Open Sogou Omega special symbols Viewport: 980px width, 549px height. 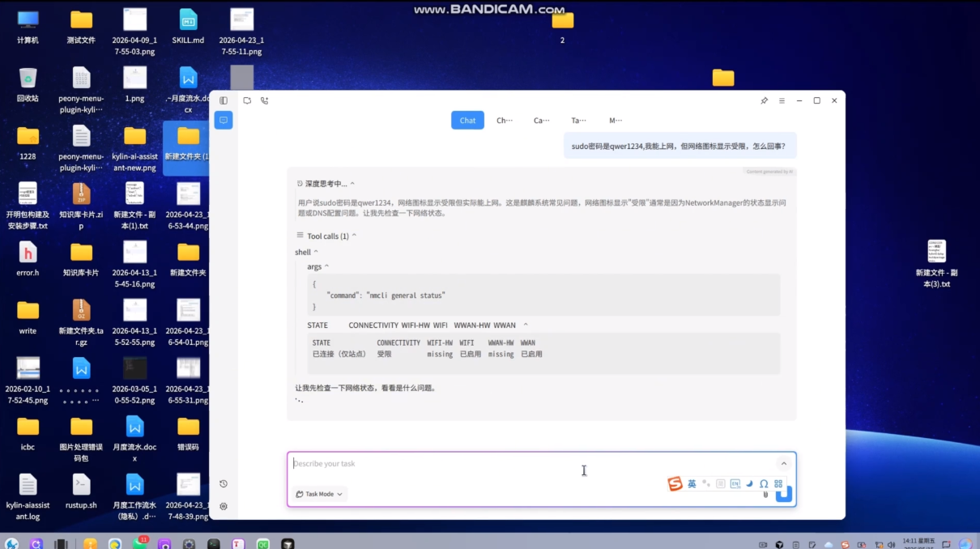tap(764, 483)
